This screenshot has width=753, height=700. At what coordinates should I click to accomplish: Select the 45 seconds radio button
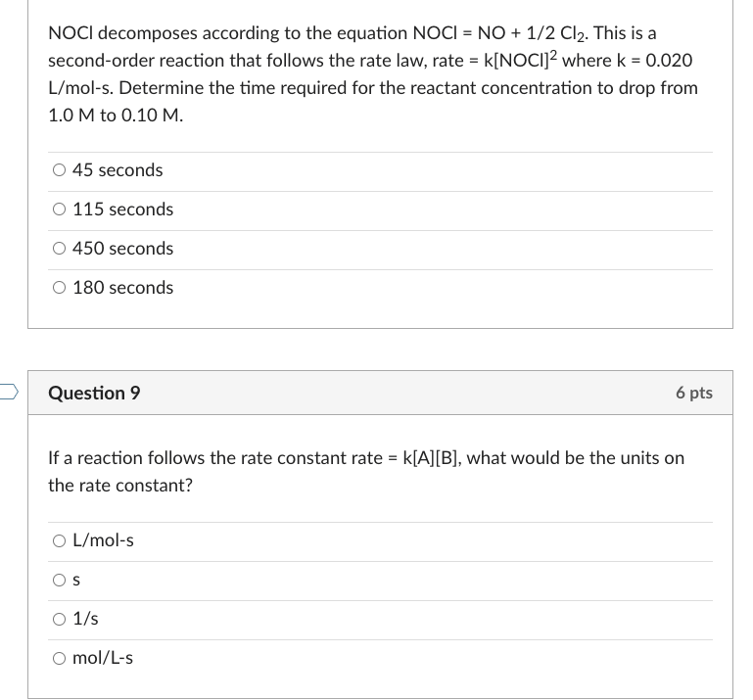click(59, 170)
